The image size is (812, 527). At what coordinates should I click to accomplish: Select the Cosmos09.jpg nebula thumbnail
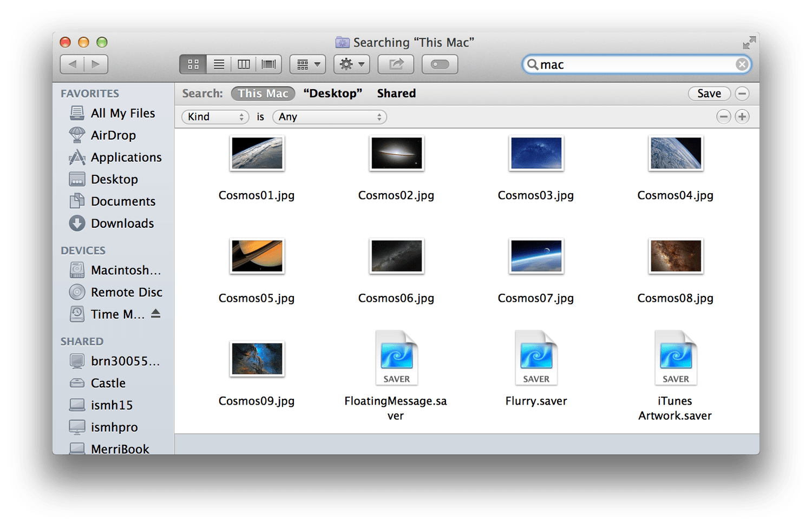(257, 359)
